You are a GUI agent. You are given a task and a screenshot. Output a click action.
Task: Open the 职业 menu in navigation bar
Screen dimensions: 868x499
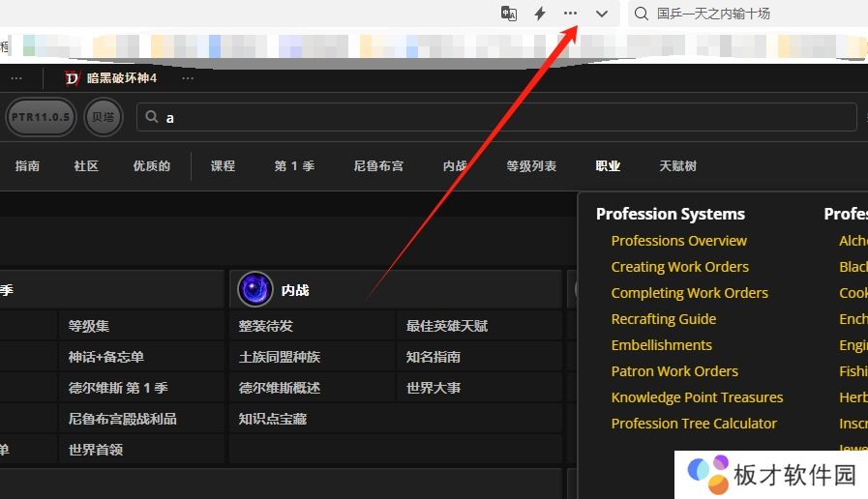click(608, 165)
